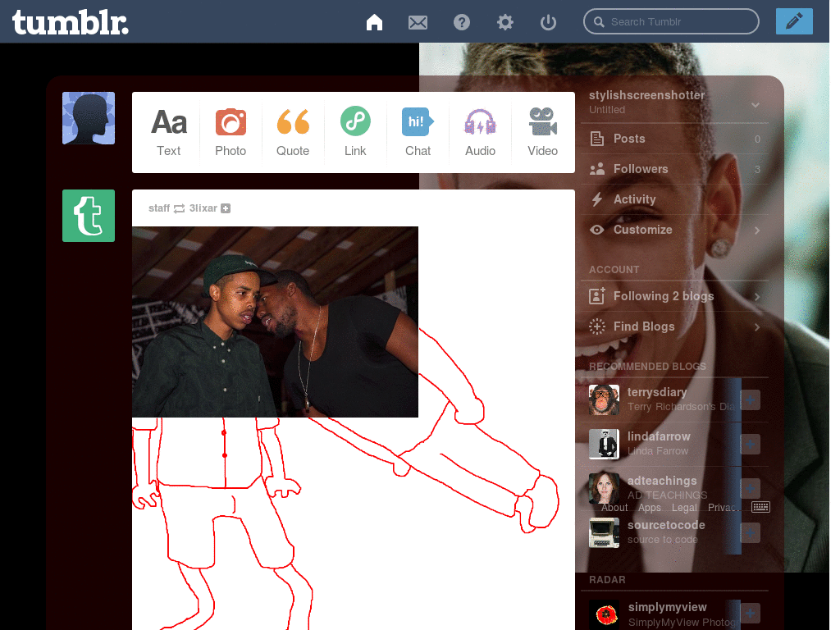
Task: Open the terrysdiary recommended blog
Action: pyautogui.click(x=657, y=392)
